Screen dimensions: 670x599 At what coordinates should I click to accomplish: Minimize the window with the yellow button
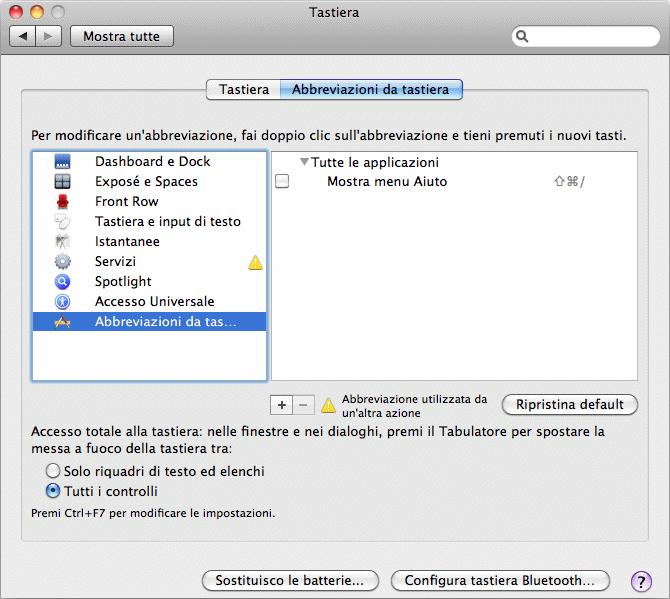(37, 12)
